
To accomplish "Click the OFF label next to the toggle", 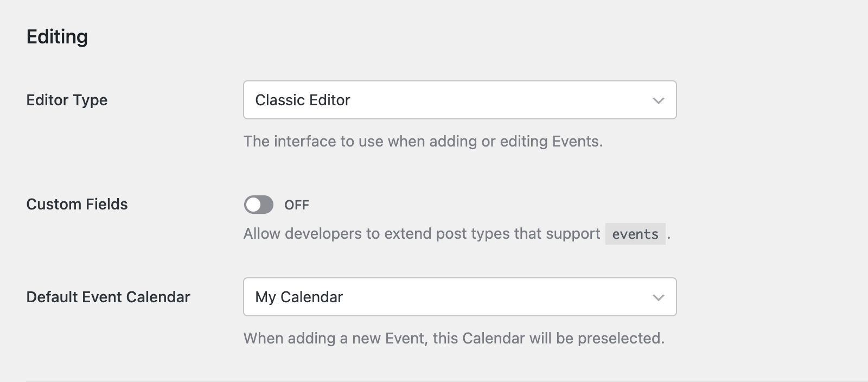I will 297,205.
